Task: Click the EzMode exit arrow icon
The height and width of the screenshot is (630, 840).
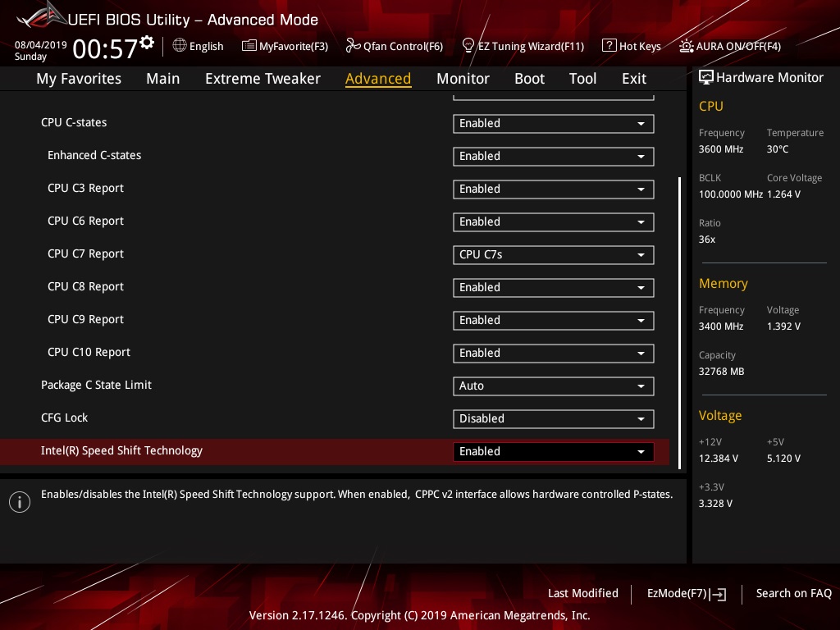Action: pos(719,594)
